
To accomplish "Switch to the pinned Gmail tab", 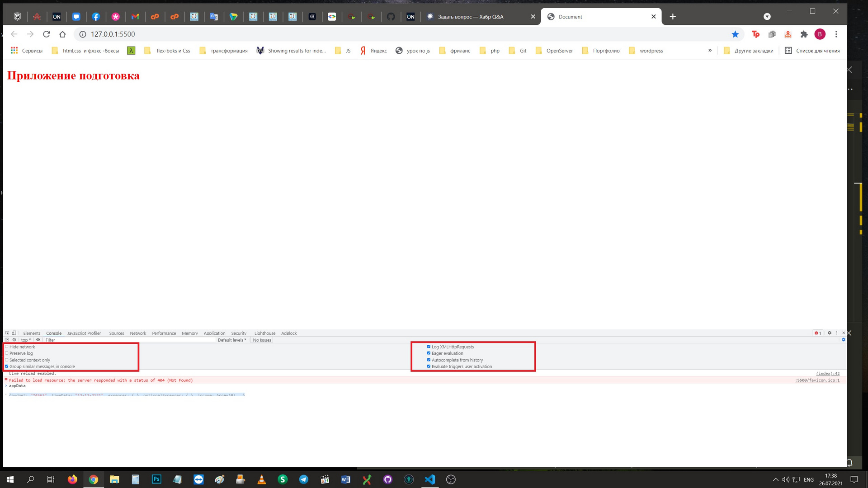I will click(x=135, y=17).
